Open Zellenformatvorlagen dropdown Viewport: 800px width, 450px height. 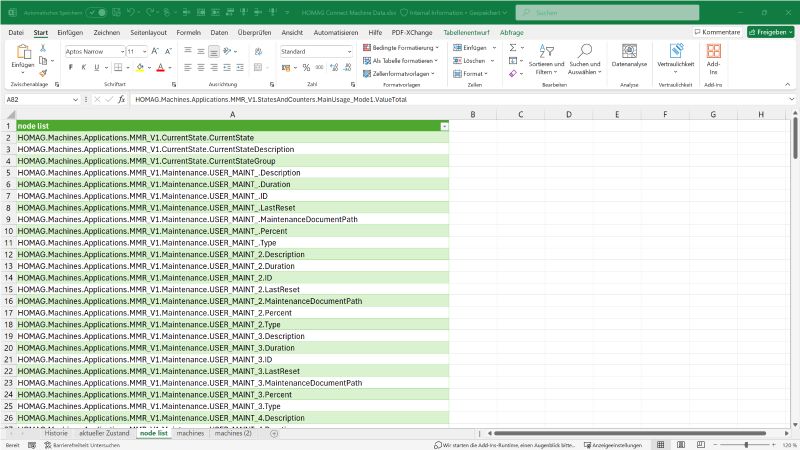[x=399, y=73]
